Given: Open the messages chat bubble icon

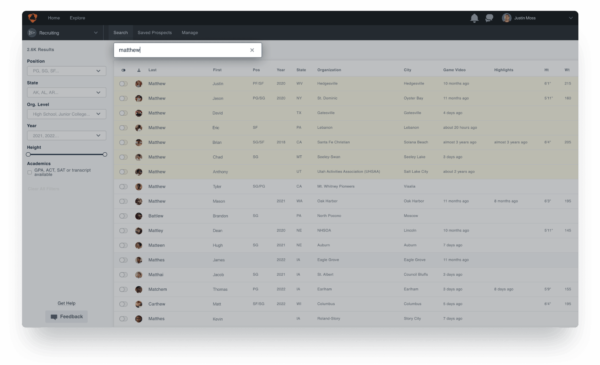Looking at the screenshot, I should pyautogui.click(x=489, y=18).
